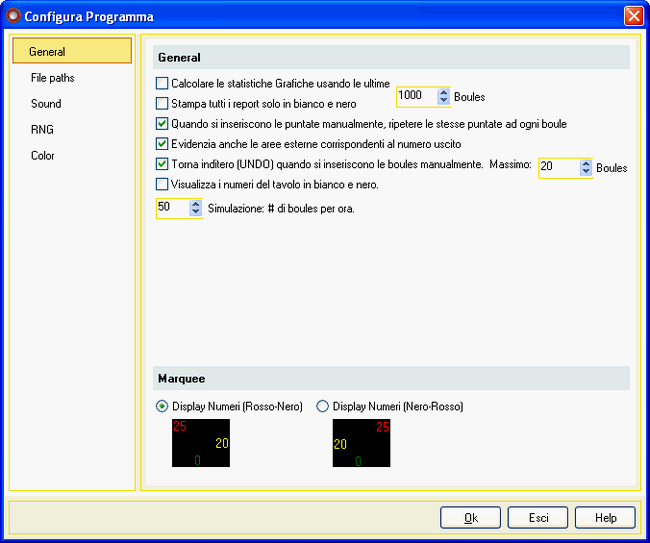Open the RNG settings section
Viewport: 650px width, 543px height.
pyautogui.click(x=42, y=130)
